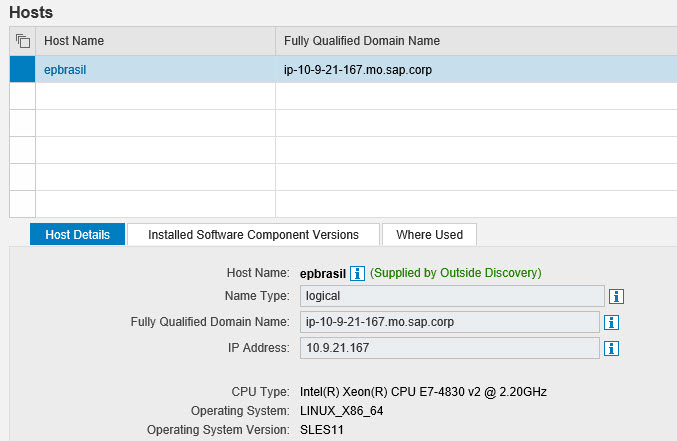
Task: Open the epbrasil host link
Action: click(65, 70)
